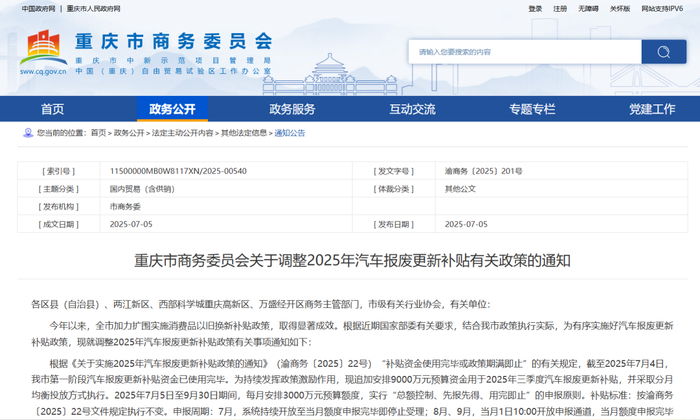700x420 pixels.
Task: Click breadcrumb link 首页
Action: 98,133
